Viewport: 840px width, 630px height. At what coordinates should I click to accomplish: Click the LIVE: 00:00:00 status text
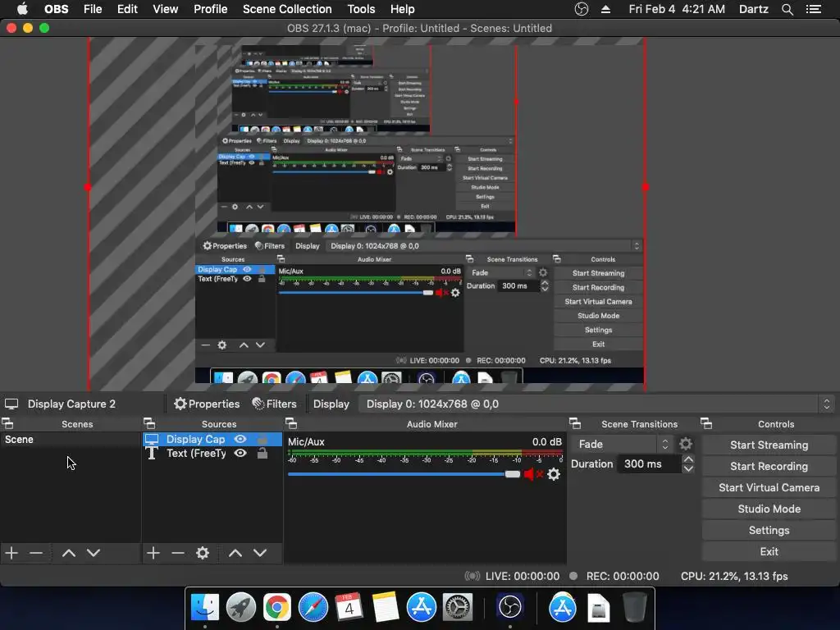pyautogui.click(x=523, y=576)
